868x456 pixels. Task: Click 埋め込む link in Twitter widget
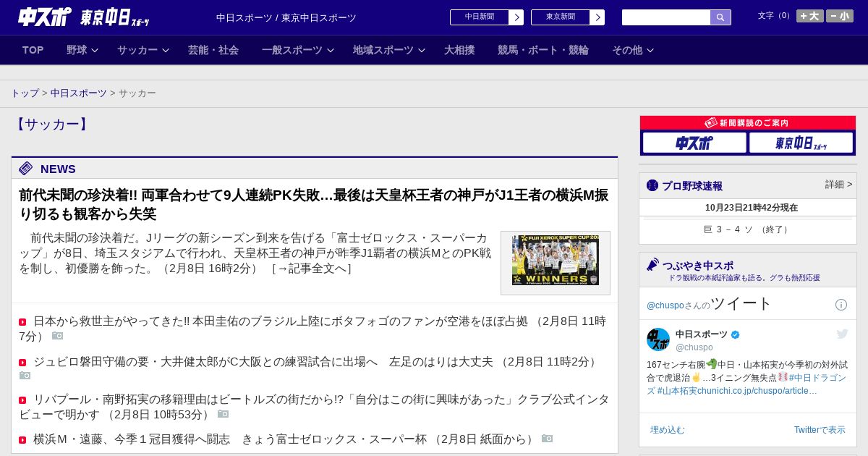[x=667, y=430]
